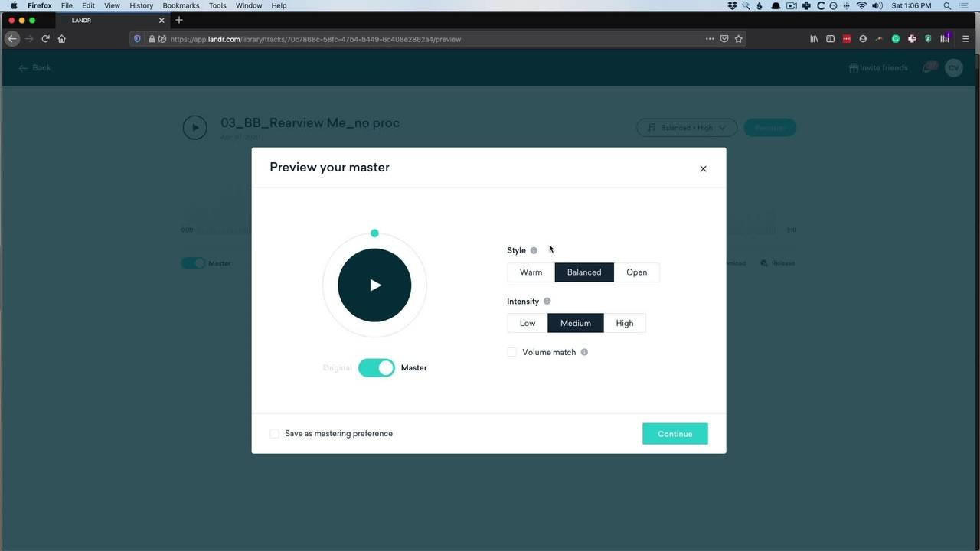The height and width of the screenshot is (551, 980).
Task: Open the Window menu
Action: (x=249, y=5)
